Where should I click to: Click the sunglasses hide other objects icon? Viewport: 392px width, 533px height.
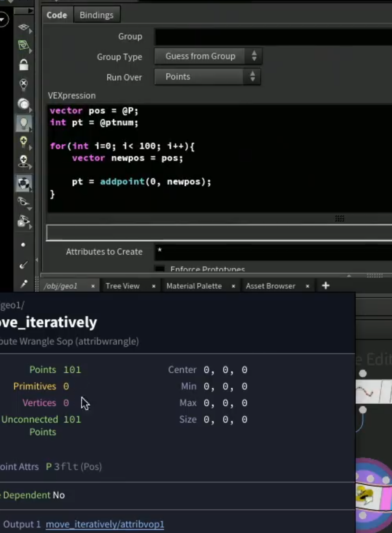click(24, 202)
